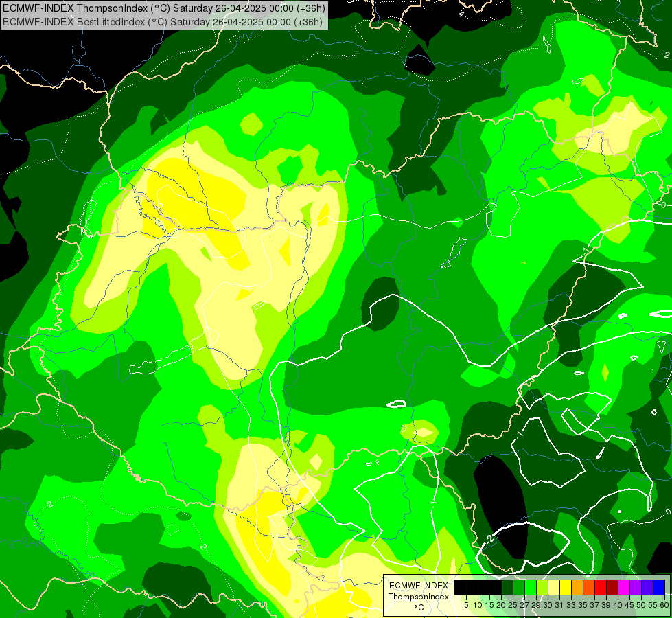This screenshot has height=618, width=672.
Task: Click legend tick value 31
Action: 559,605
